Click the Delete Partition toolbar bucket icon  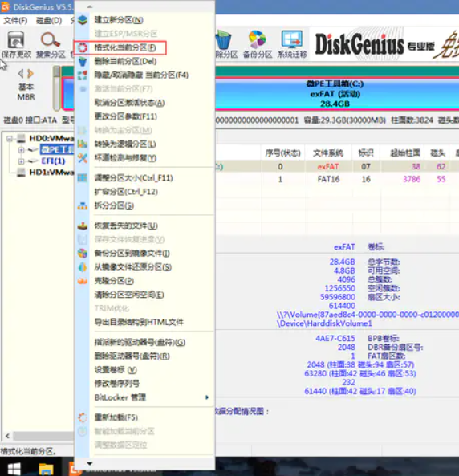(x=223, y=39)
